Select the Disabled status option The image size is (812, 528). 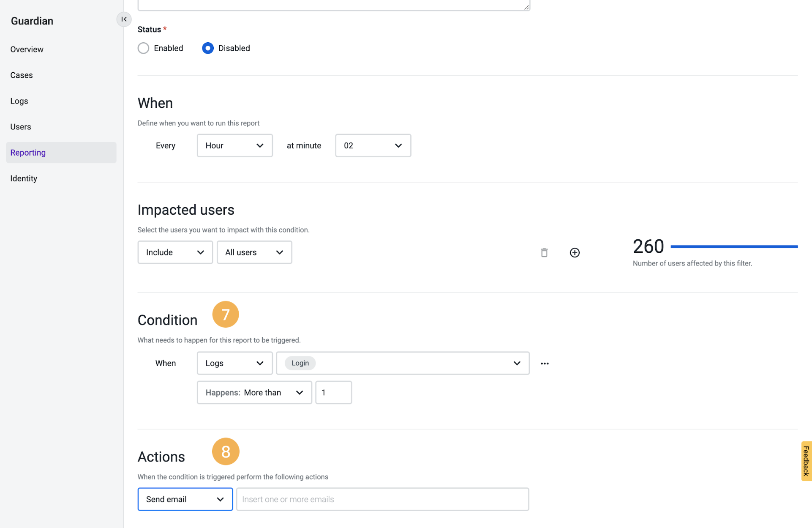click(207, 48)
